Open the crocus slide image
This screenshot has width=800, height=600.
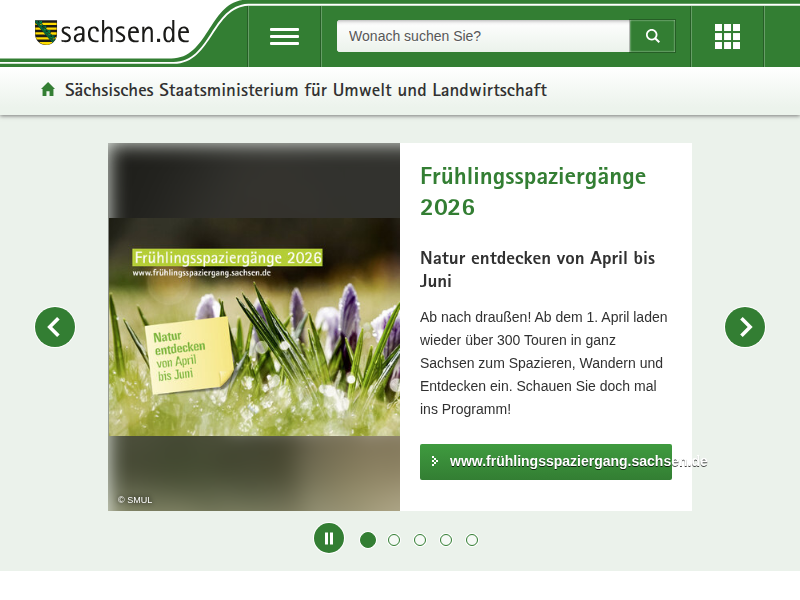tap(254, 327)
